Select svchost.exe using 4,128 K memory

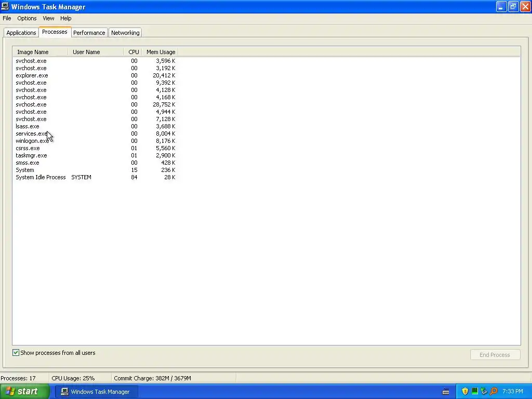click(96, 90)
